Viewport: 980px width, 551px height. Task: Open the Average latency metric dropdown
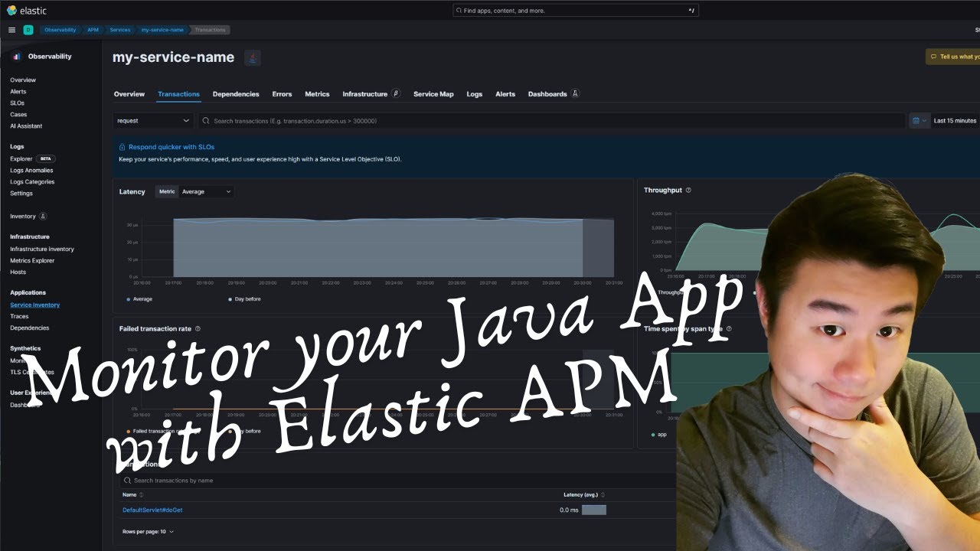pos(206,191)
